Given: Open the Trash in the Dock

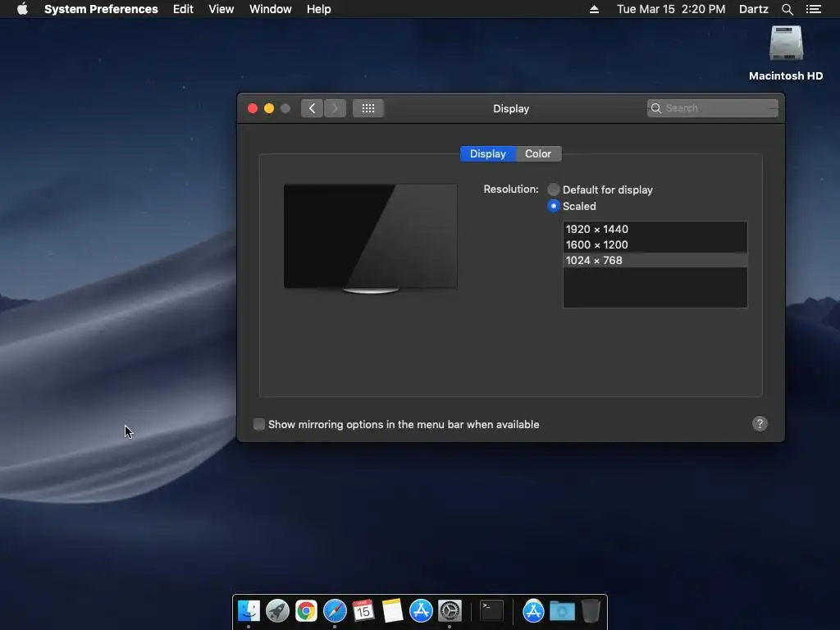Looking at the screenshot, I should click(x=591, y=610).
